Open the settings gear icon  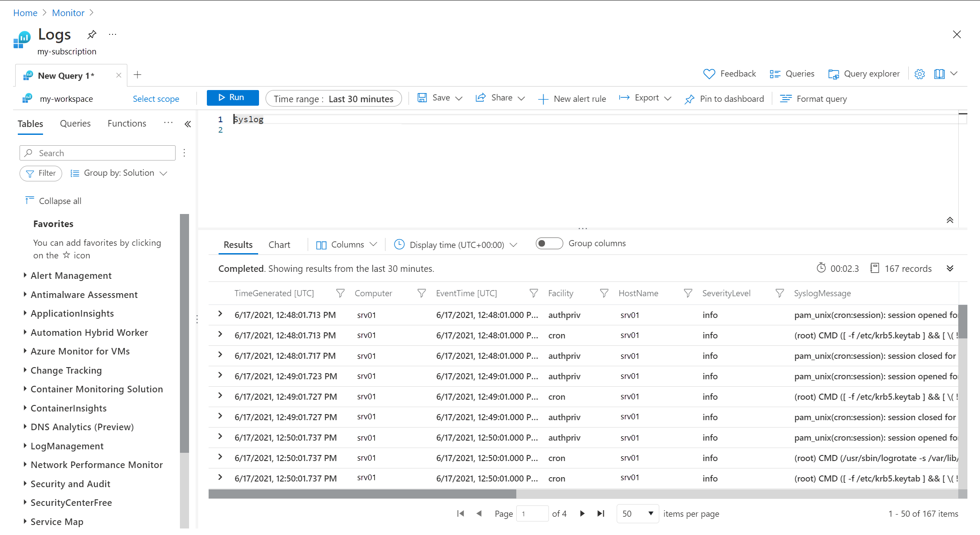[920, 74]
